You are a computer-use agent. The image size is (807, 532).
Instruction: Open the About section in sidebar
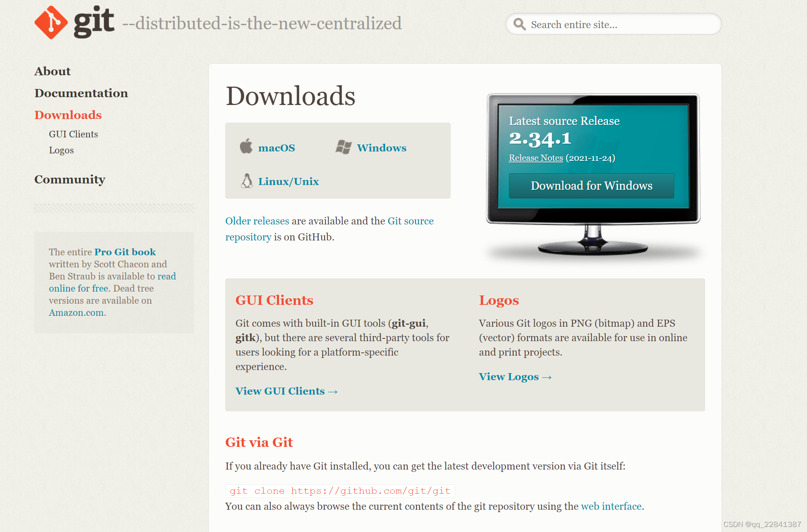click(53, 71)
